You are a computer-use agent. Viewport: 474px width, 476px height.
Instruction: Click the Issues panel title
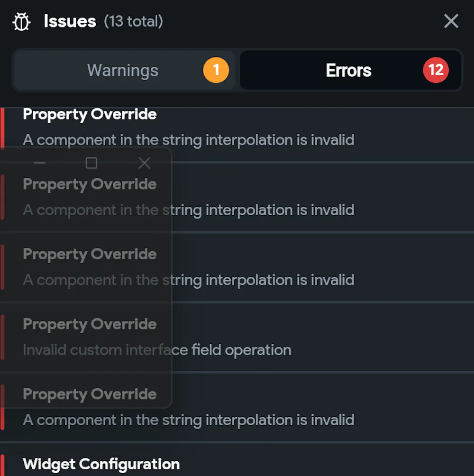click(x=70, y=21)
